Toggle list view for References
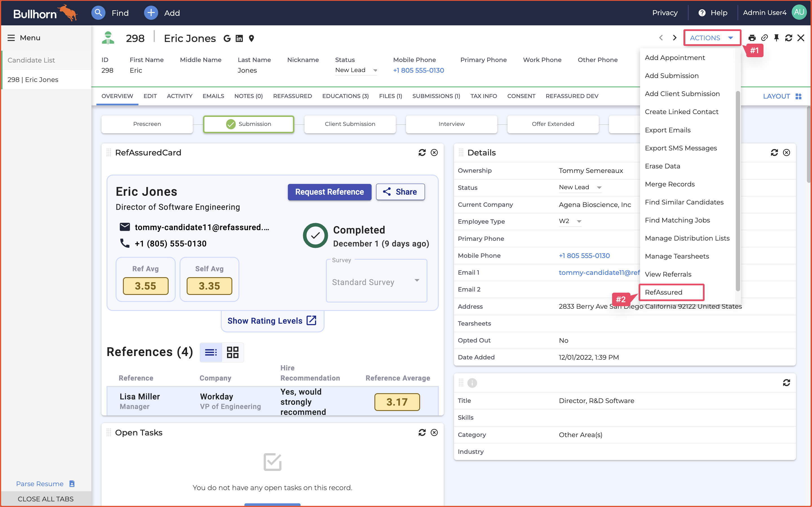The height and width of the screenshot is (507, 812). (x=211, y=352)
